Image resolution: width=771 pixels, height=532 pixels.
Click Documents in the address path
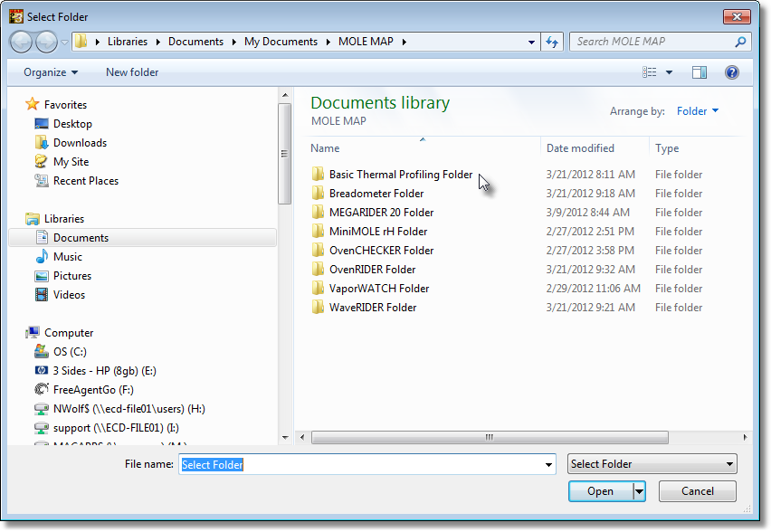point(195,42)
